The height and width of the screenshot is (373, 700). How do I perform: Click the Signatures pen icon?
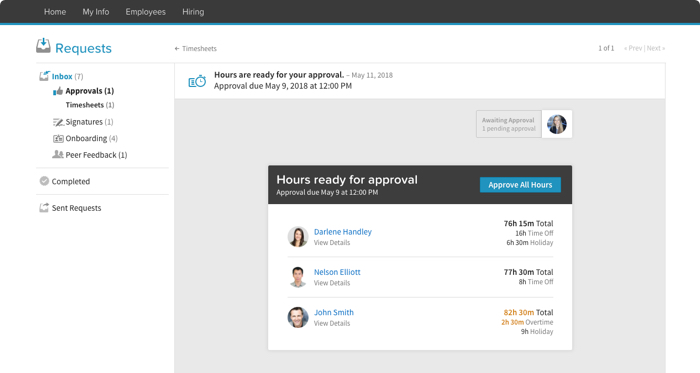(58, 122)
